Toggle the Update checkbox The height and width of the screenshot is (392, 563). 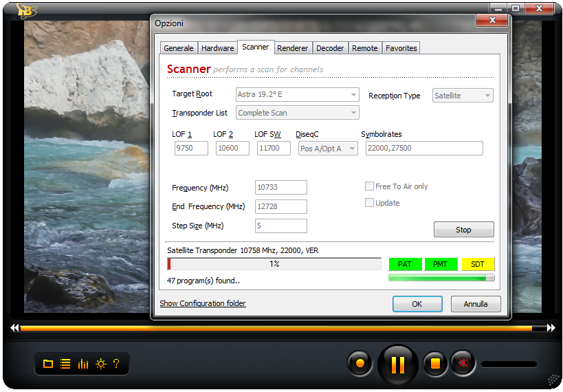point(369,203)
